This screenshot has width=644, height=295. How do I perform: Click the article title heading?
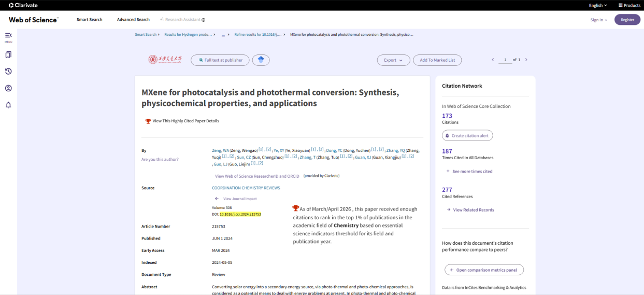pyautogui.click(x=270, y=98)
